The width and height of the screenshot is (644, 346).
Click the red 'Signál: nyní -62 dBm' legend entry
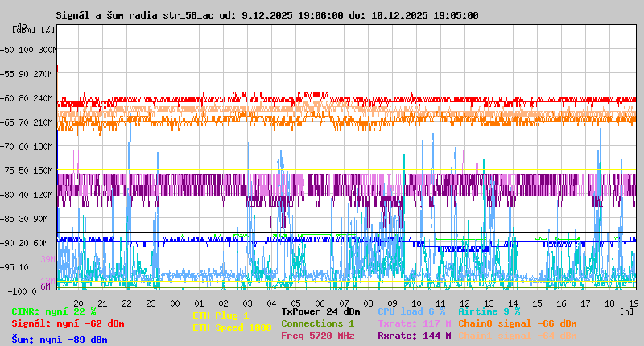[x=68, y=323]
